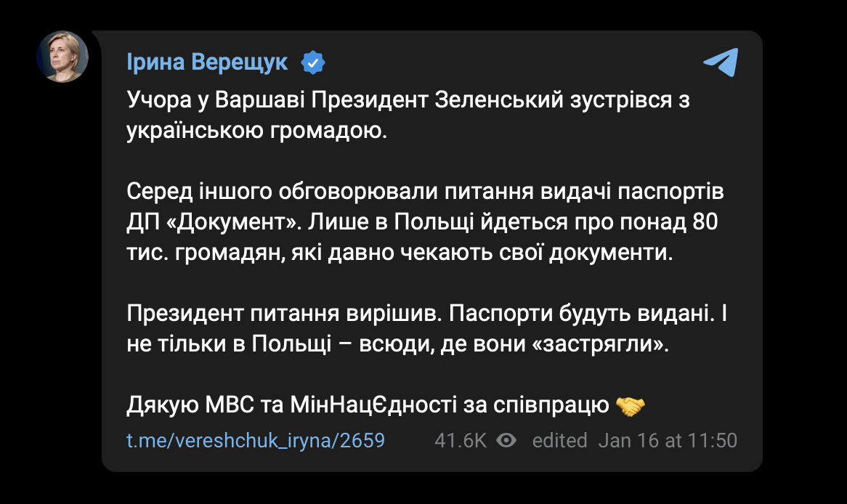
Task: Click the blue verified badge
Action: 313,62
